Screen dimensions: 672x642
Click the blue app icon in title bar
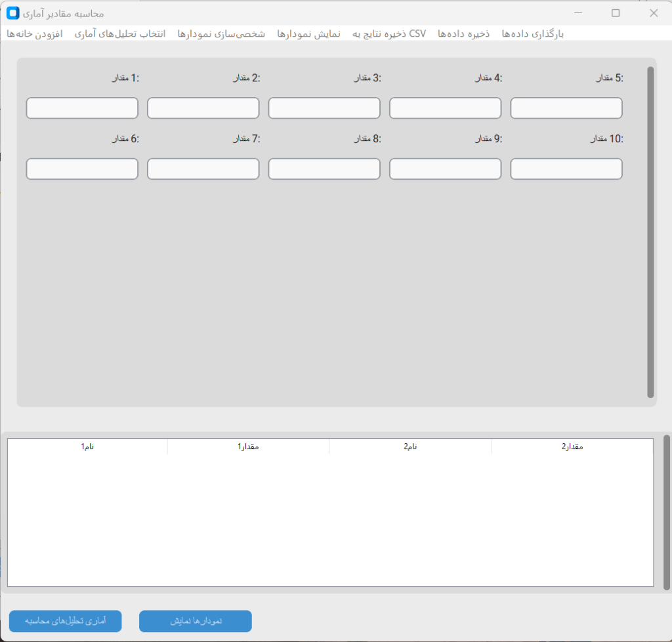(12, 13)
